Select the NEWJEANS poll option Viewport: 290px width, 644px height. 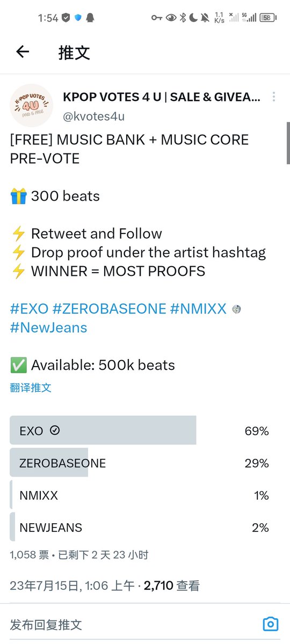(140, 527)
